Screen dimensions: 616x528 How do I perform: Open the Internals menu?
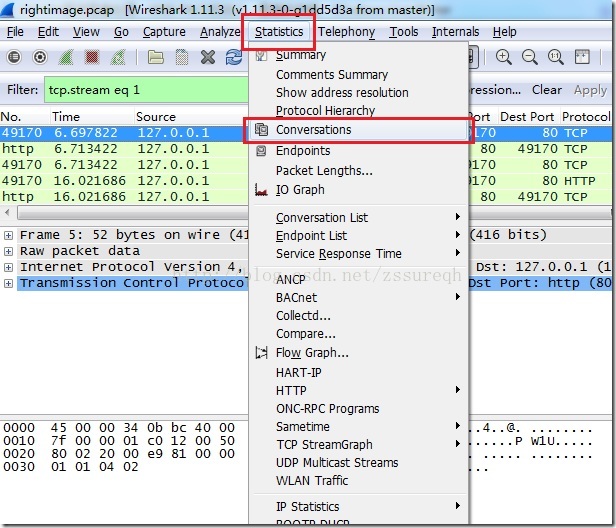tap(455, 32)
